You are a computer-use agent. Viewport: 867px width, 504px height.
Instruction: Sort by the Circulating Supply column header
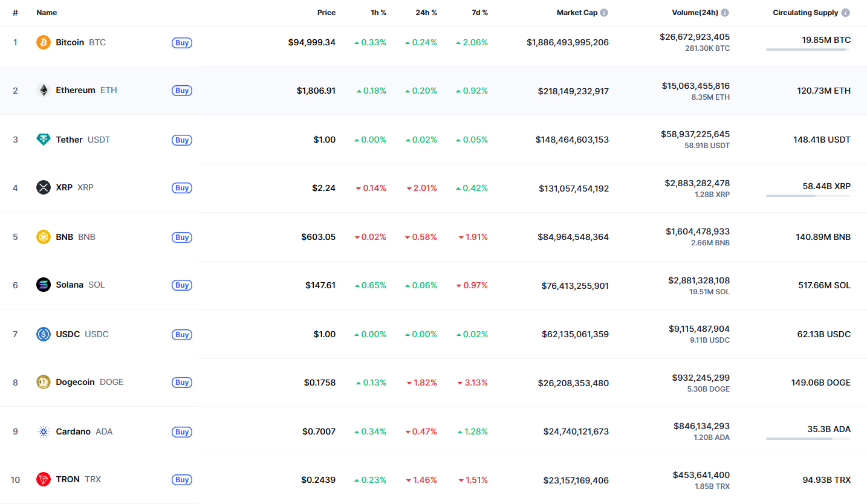point(805,13)
